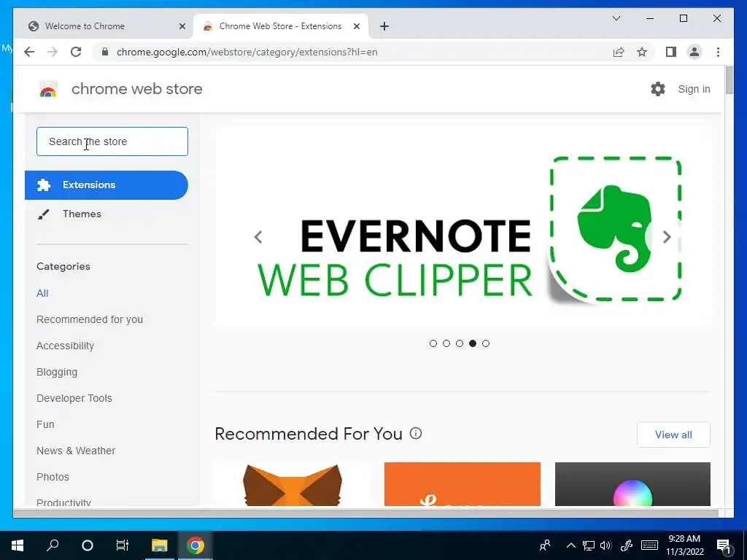Viewport: 747px width, 560px height.
Task: Click Sign in at top right
Action: (694, 89)
